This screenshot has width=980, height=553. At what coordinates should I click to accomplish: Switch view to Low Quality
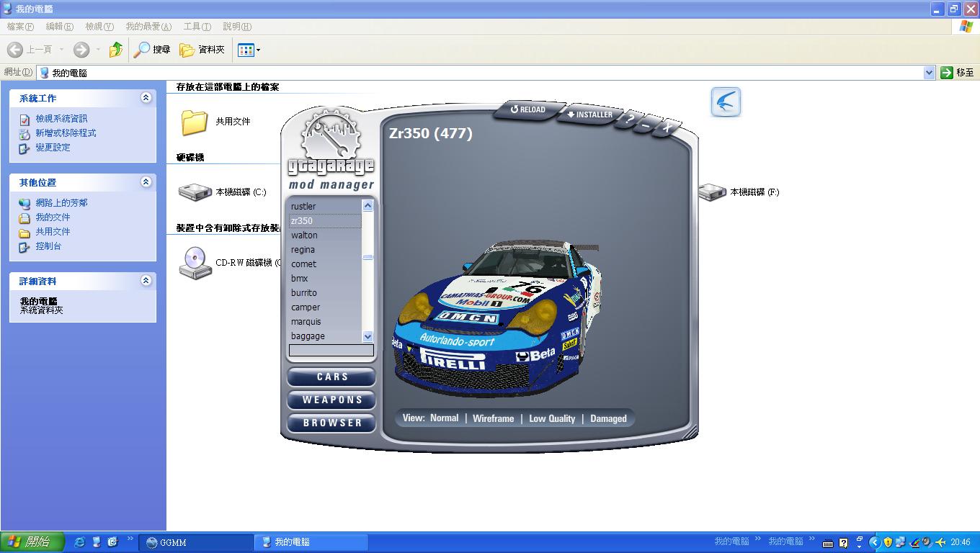pyautogui.click(x=552, y=418)
